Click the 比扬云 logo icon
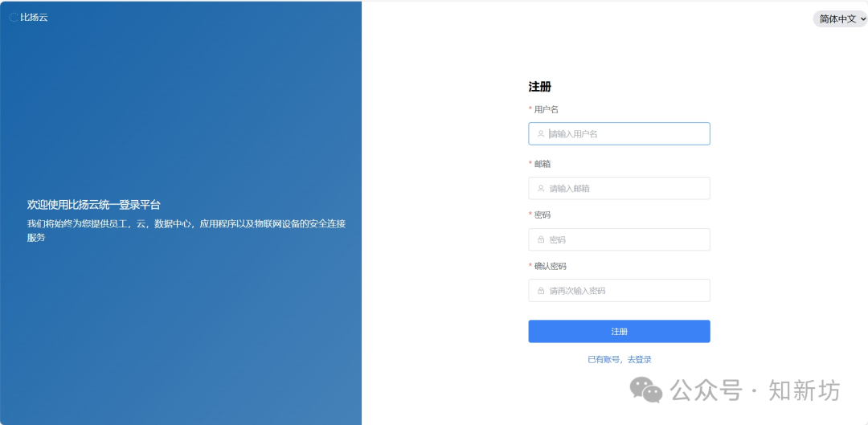The width and height of the screenshot is (868, 425). [x=14, y=18]
